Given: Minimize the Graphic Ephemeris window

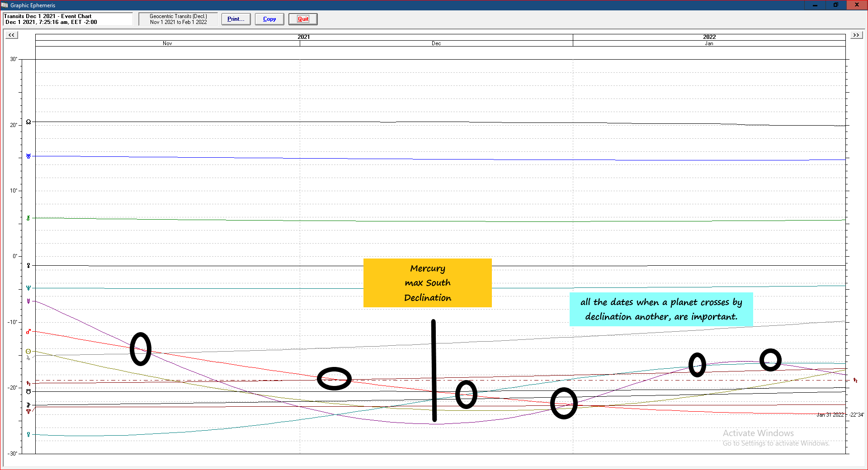Looking at the screenshot, I should click(815, 5).
